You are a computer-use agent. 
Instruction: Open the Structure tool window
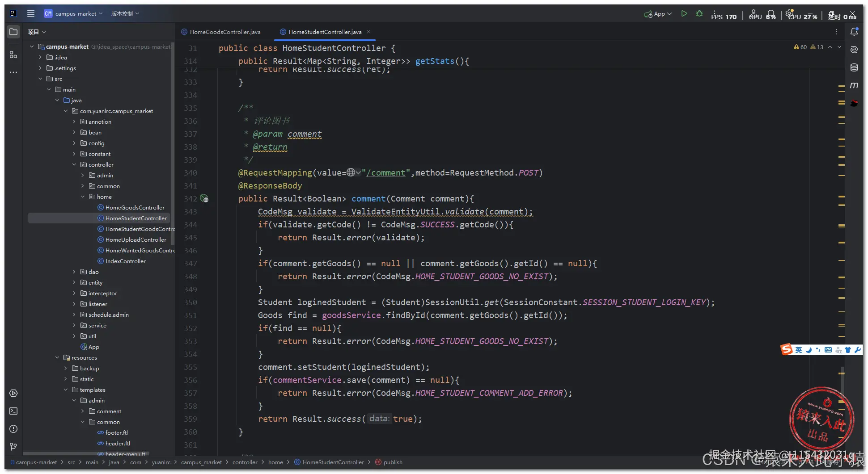pyautogui.click(x=13, y=55)
